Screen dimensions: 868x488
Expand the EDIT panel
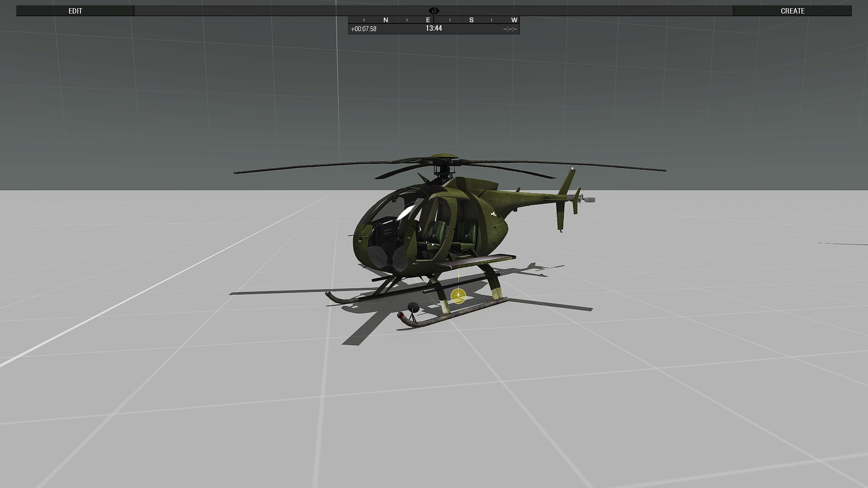click(75, 11)
